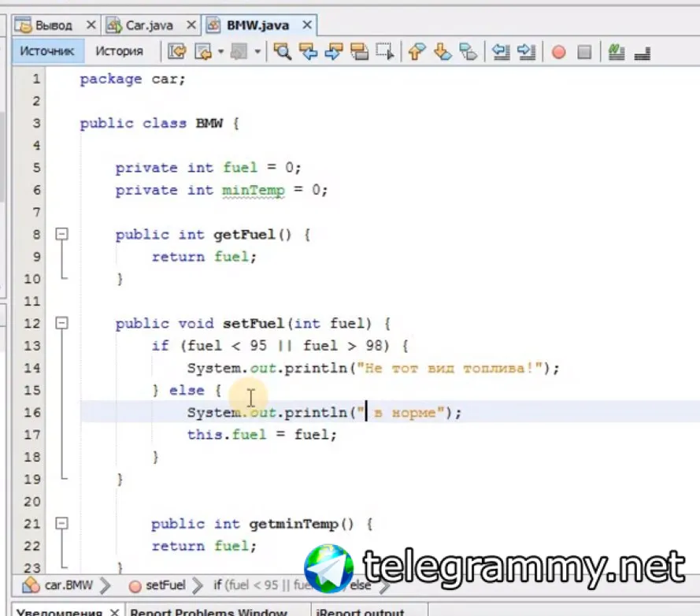
Task: Click the Find Selection magnifier icon
Action: click(x=282, y=51)
